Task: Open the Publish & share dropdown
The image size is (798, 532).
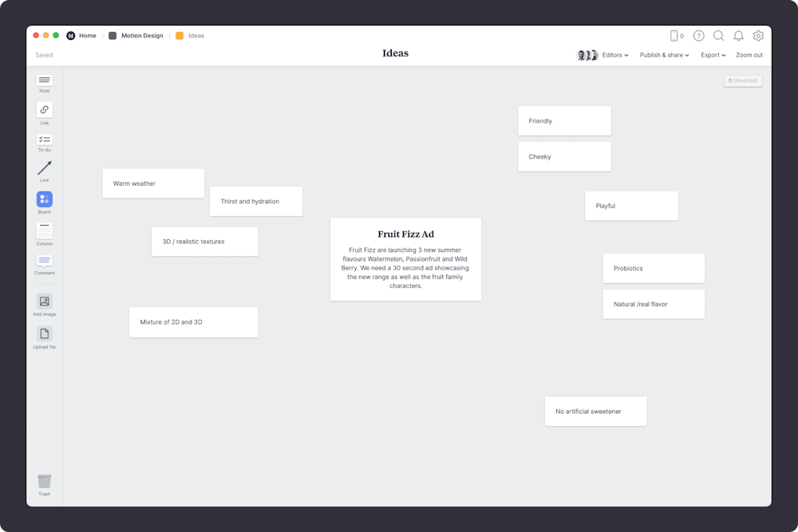Action: tap(664, 55)
